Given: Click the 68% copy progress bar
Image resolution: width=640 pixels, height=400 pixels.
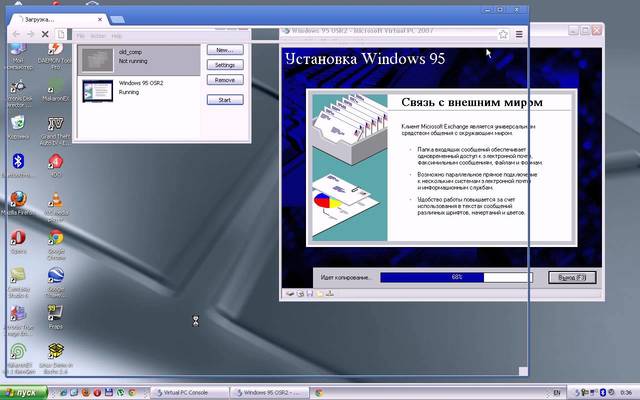Looking at the screenshot, I should coord(456,278).
